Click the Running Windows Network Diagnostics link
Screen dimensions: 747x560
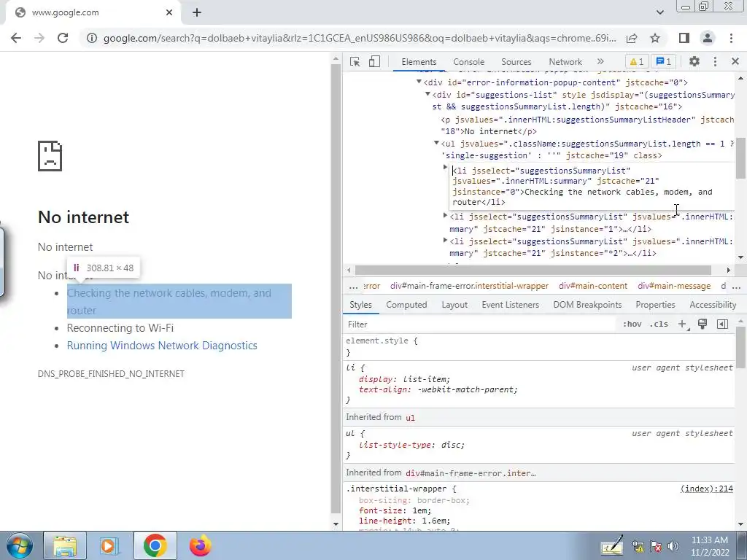point(162,345)
